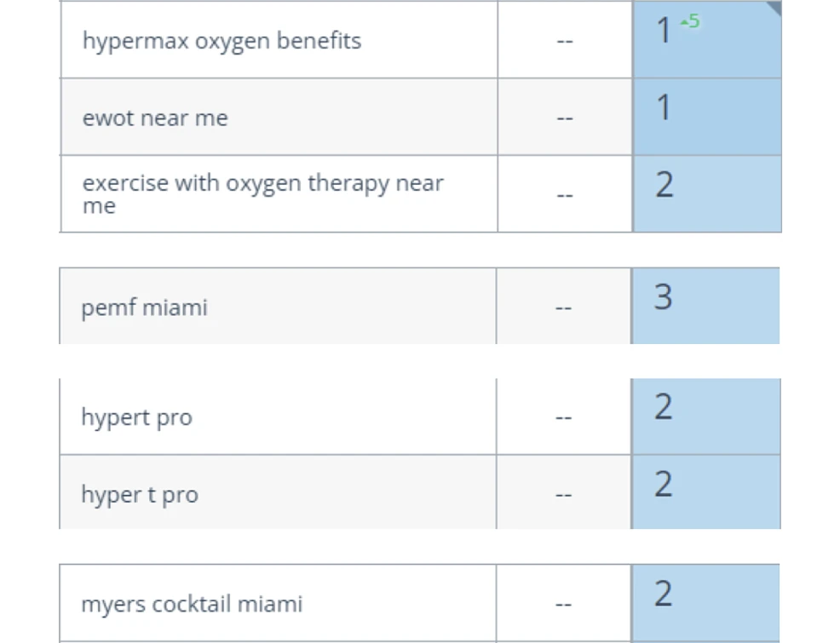Click the 'hypert pro' keyword
This screenshot has height=643, width=840.
136,417
